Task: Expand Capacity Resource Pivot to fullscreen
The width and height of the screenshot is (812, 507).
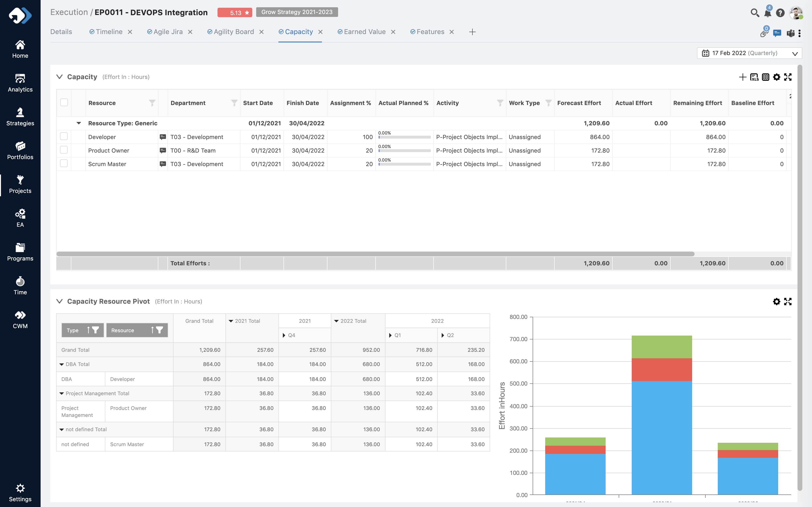Action: (788, 302)
